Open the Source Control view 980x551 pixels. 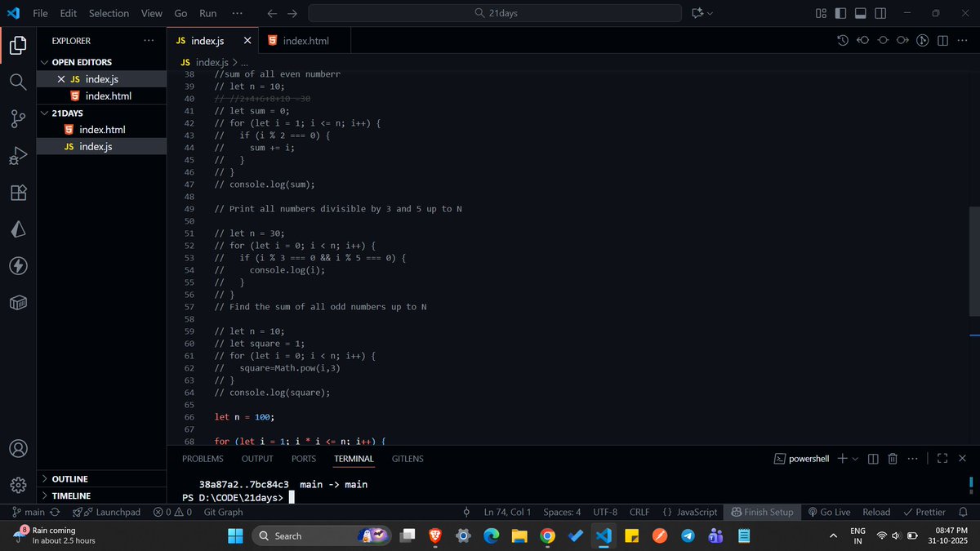point(18,118)
